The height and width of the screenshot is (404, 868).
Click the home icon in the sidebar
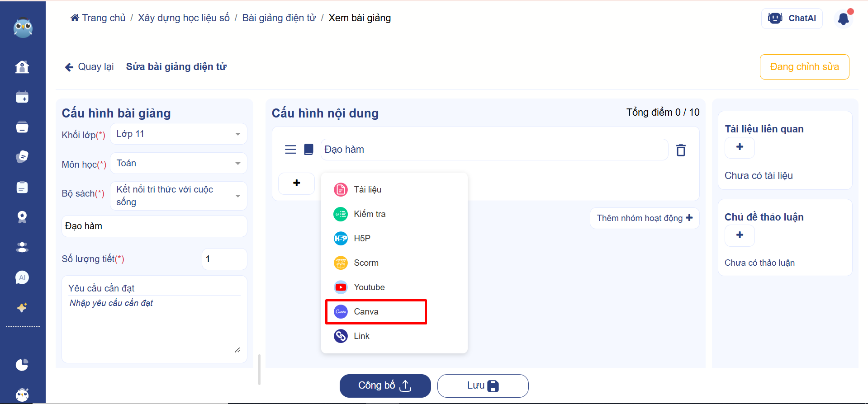[x=22, y=67]
